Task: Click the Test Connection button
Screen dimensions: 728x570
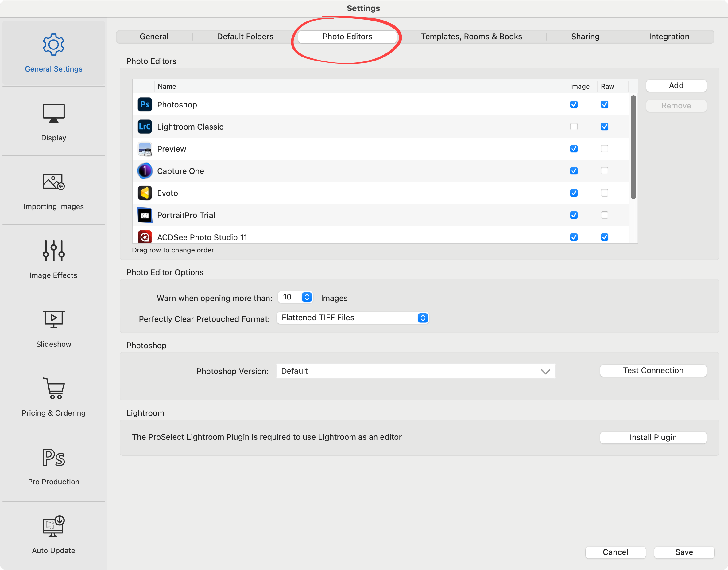Action: (x=652, y=370)
